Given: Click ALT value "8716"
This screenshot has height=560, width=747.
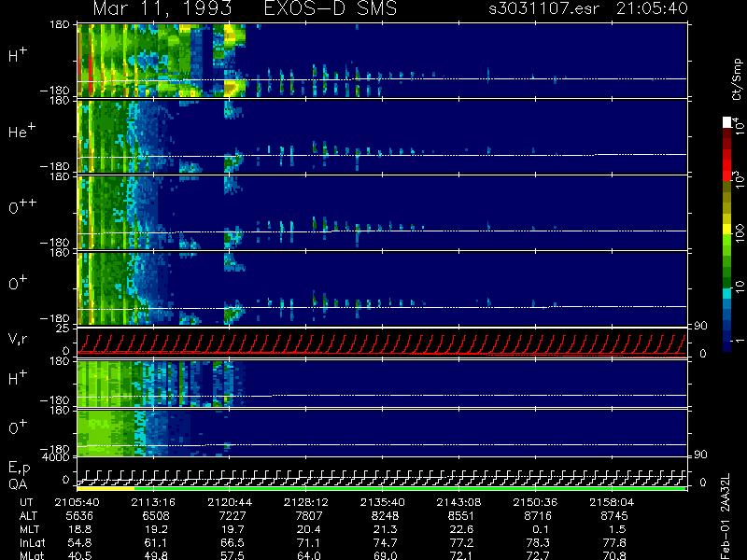Looking at the screenshot, I should pos(538,516).
